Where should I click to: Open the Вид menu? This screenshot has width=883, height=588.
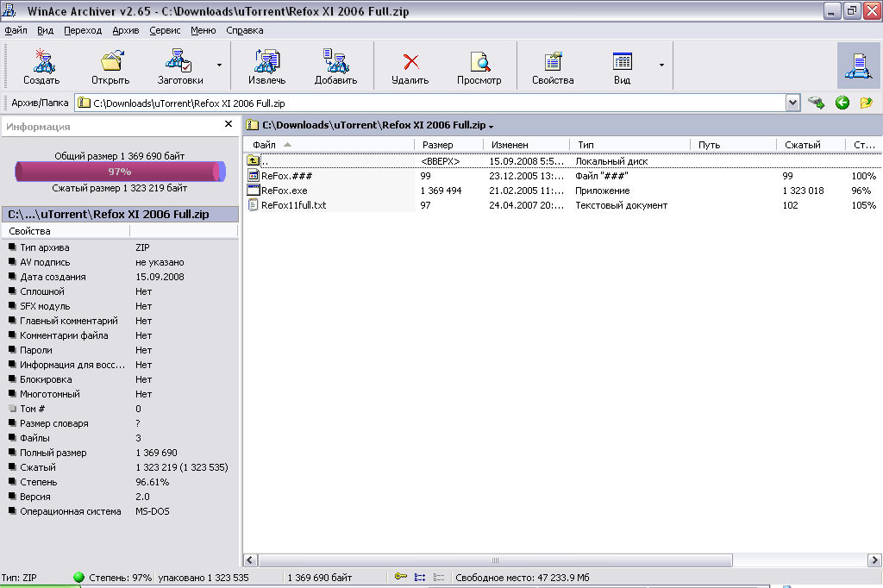click(45, 30)
